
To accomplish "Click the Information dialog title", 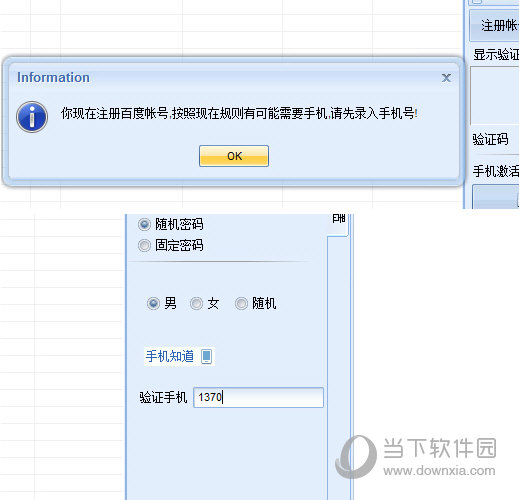I will click(53, 77).
